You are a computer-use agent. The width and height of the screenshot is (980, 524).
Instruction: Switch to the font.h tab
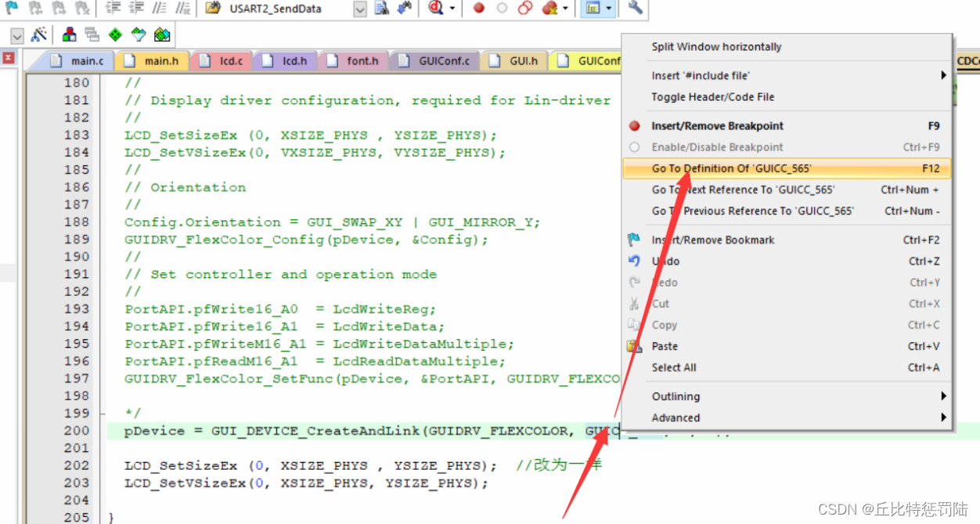352,60
